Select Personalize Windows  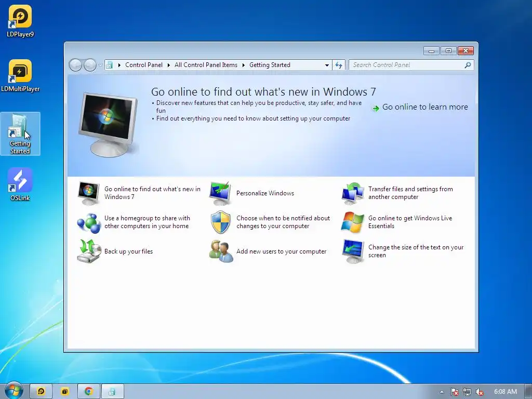(x=265, y=193)
